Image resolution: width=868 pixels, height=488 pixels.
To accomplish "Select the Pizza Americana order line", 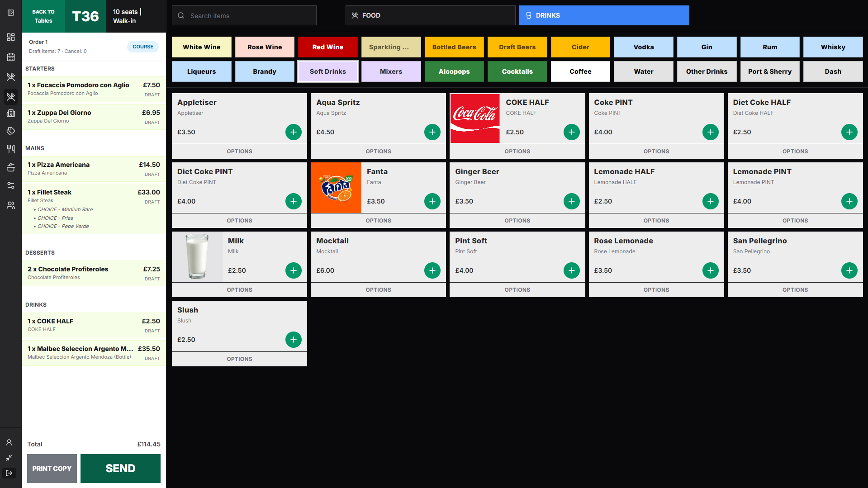I will 94,169.
